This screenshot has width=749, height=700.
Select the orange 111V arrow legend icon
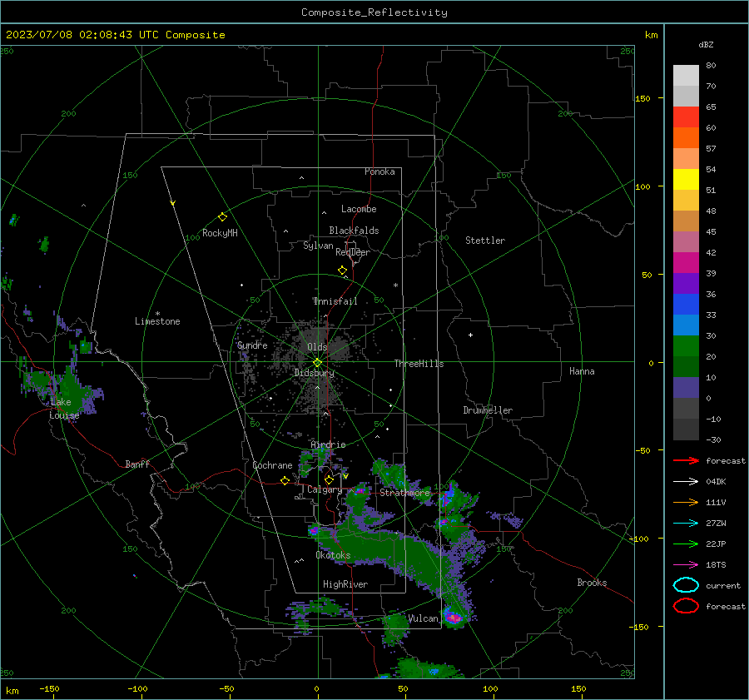686,502
